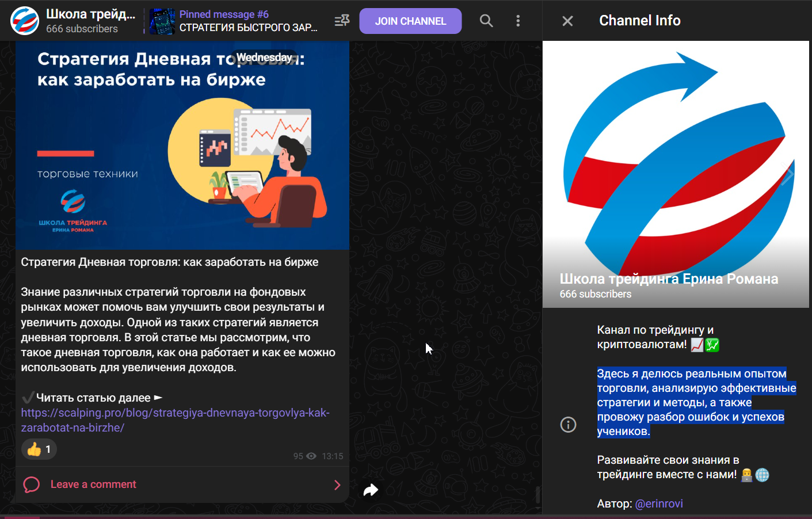The height and width of the screenshot is (519, 812).
Task: Open the scalping.pro blog article link
Action: click(x=175, y=420)
